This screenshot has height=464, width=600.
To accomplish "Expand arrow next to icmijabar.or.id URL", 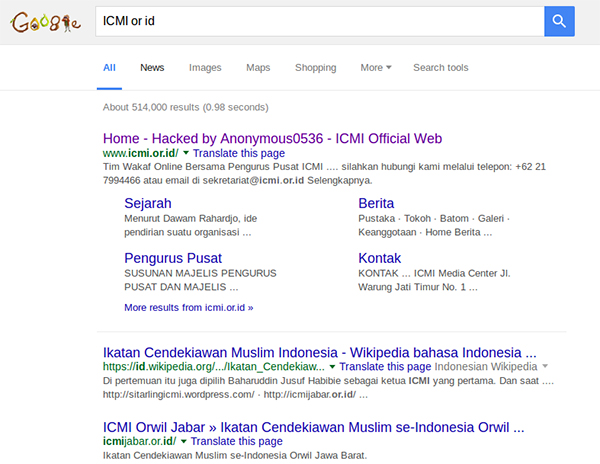I will click(184, 441).
